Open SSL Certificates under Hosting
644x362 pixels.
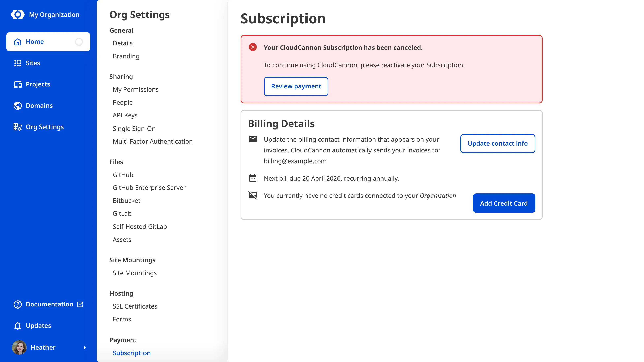pos(135,306)
